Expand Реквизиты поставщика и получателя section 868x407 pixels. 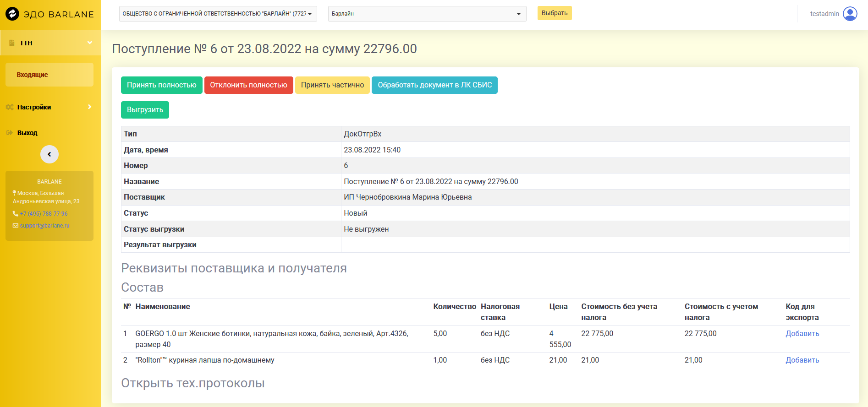tap(234, 268)
